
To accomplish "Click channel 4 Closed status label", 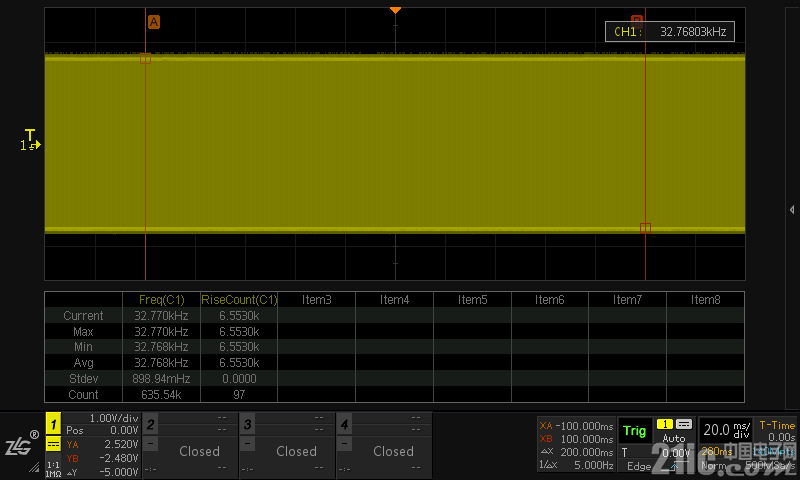I will point(393,451).
